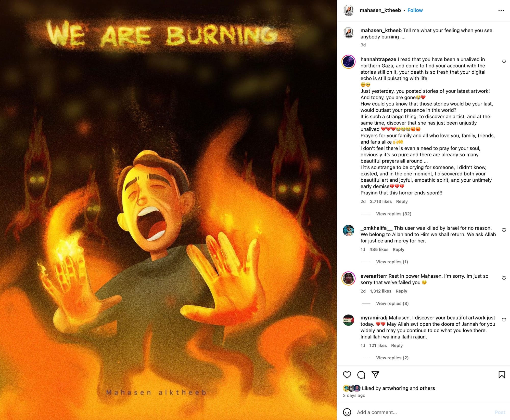Image resolution: width=510 pixels, height=420 pixels.
Task: View the 2,713 likes on hannahtrapeze's comment
Action: click(x=381, y=201)
